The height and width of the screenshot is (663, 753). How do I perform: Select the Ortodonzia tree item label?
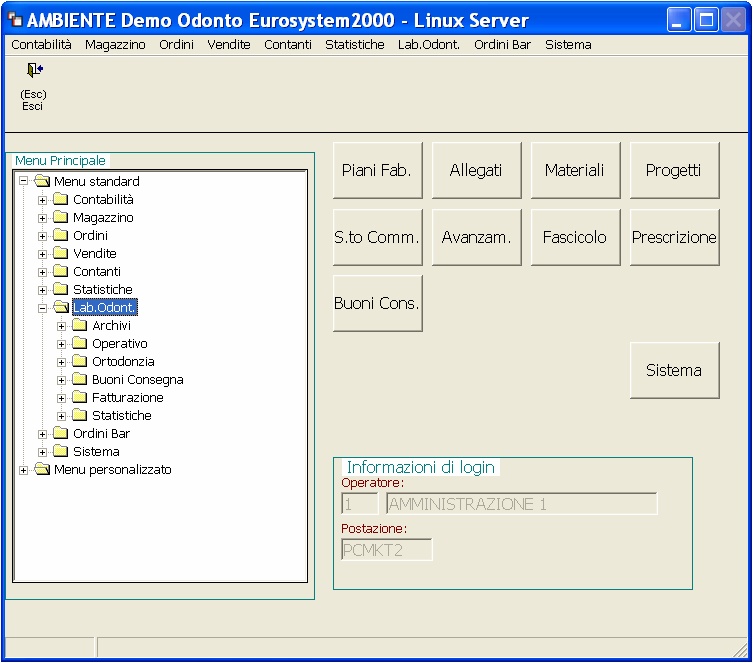[x=123, y=362]
